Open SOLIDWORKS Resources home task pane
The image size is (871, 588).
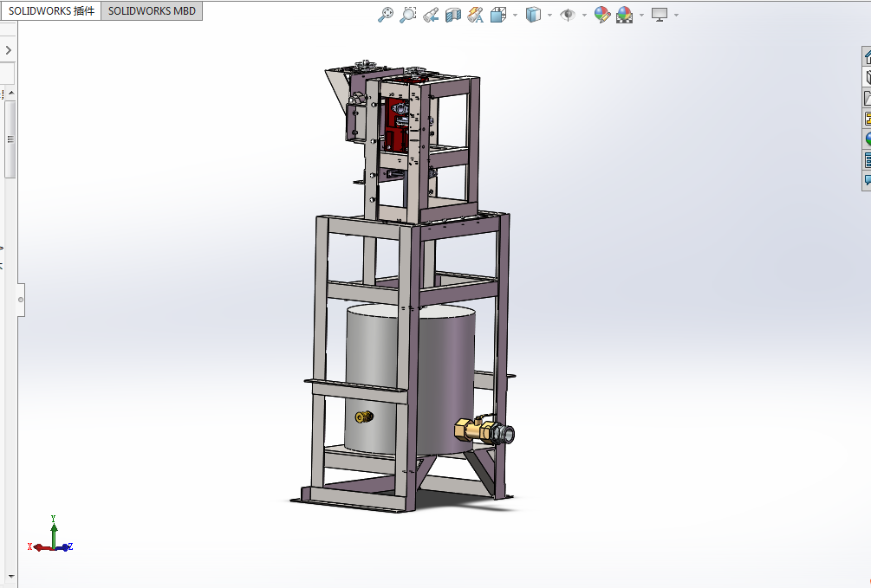pyautogui.click(x=868, y=56)
